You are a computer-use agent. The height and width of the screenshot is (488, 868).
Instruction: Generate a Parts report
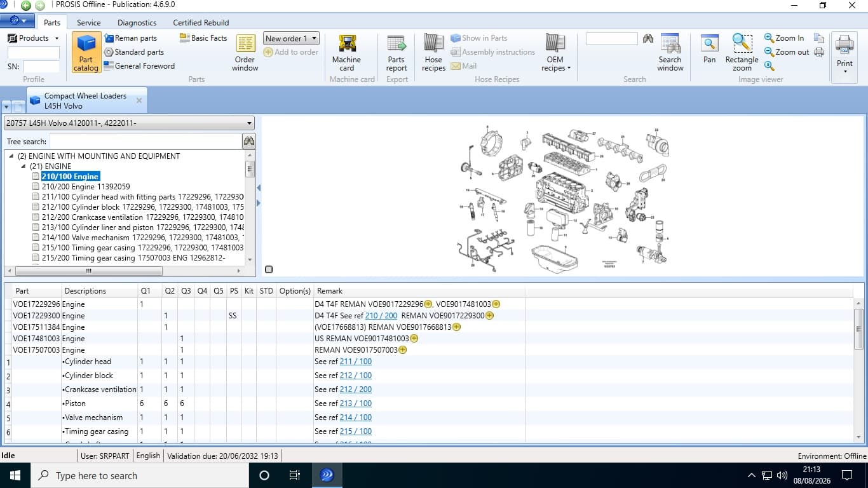click(x=397, y=53)
